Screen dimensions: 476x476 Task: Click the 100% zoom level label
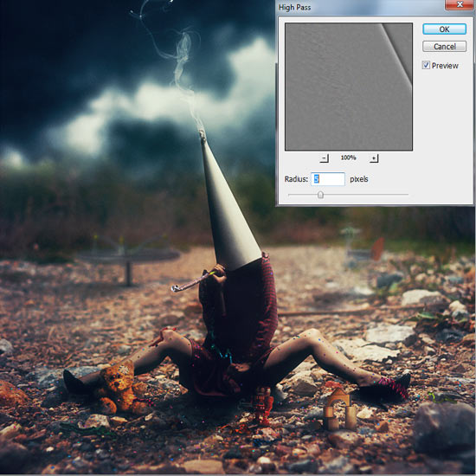pos(348,158)
